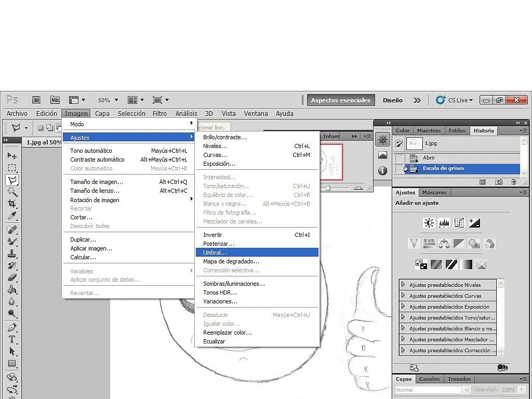Create new snapshot camera icon in Historia
Viewport: 532px width, 399px height.
498,182
